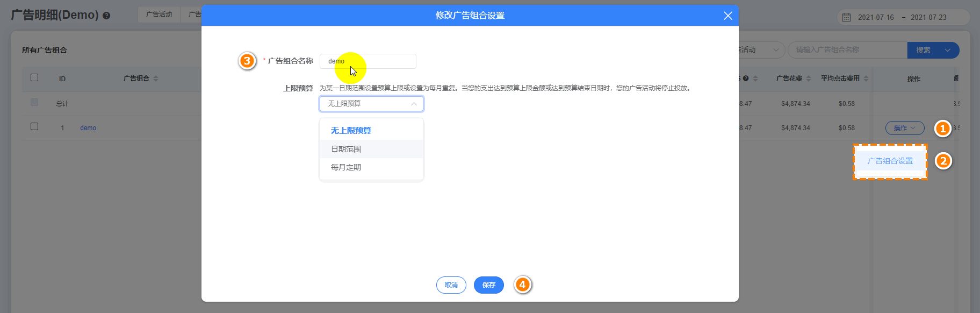This screenshot has height=313, width=980.
Task: Click the 取消 button
Action: pos(451,285)
